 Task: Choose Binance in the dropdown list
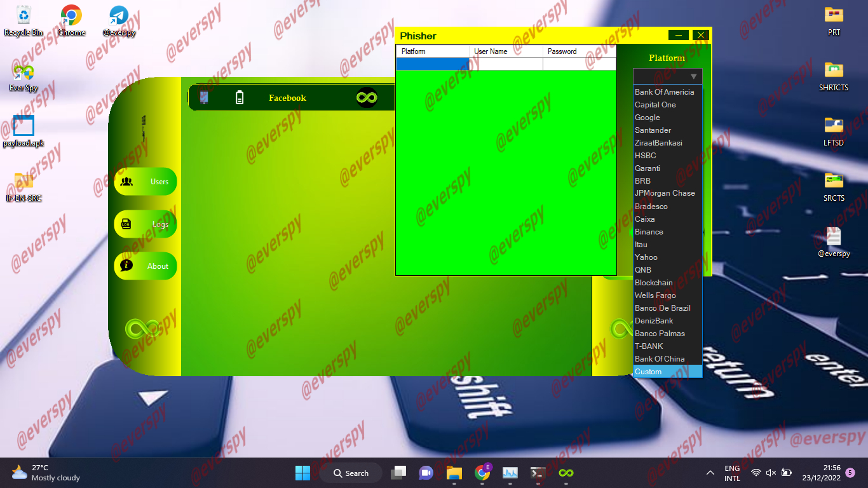(667, 232)
